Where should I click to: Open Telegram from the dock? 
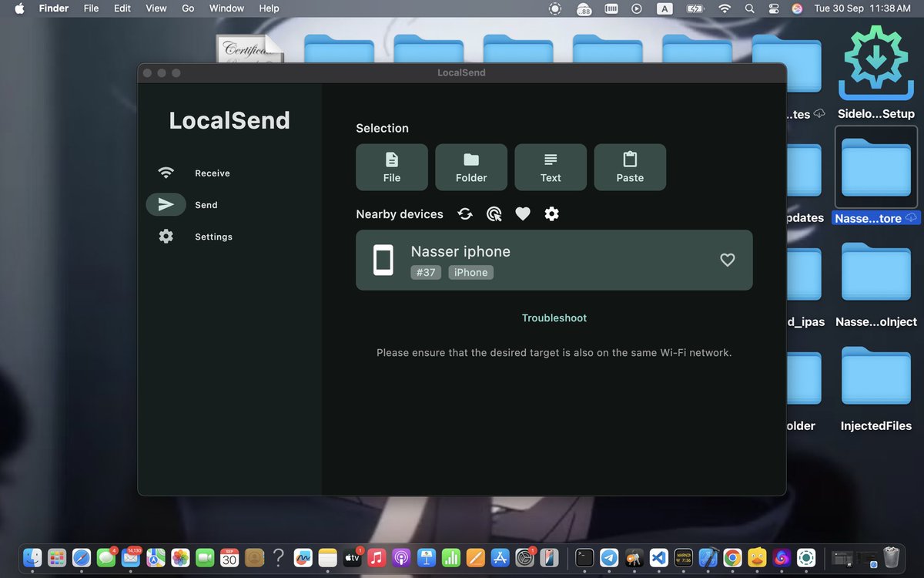coord(609,556)
